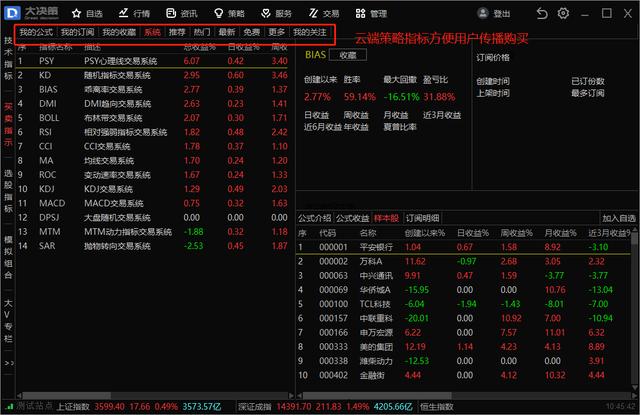Viewport: 640px width, 415px height.
Task: Select the BIAS indicator row
Action: (152, 89)
